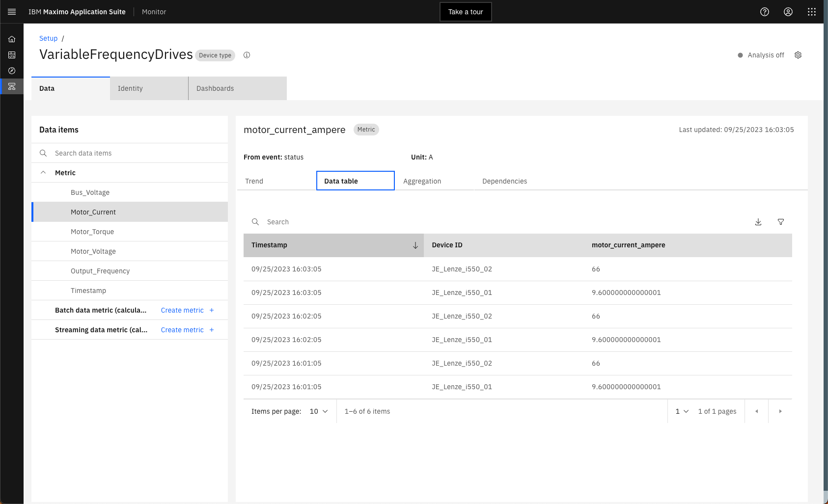Open Items per page dropdown

click(319, 411)
